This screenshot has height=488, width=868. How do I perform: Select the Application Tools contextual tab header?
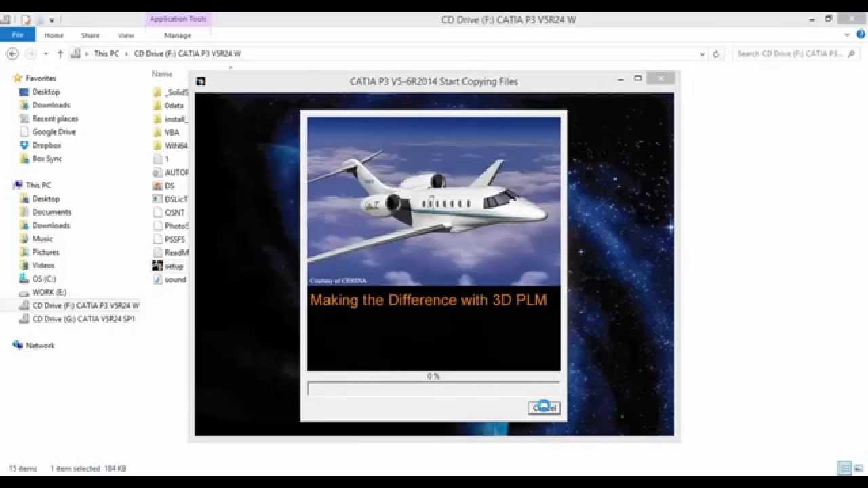point(178,19)
